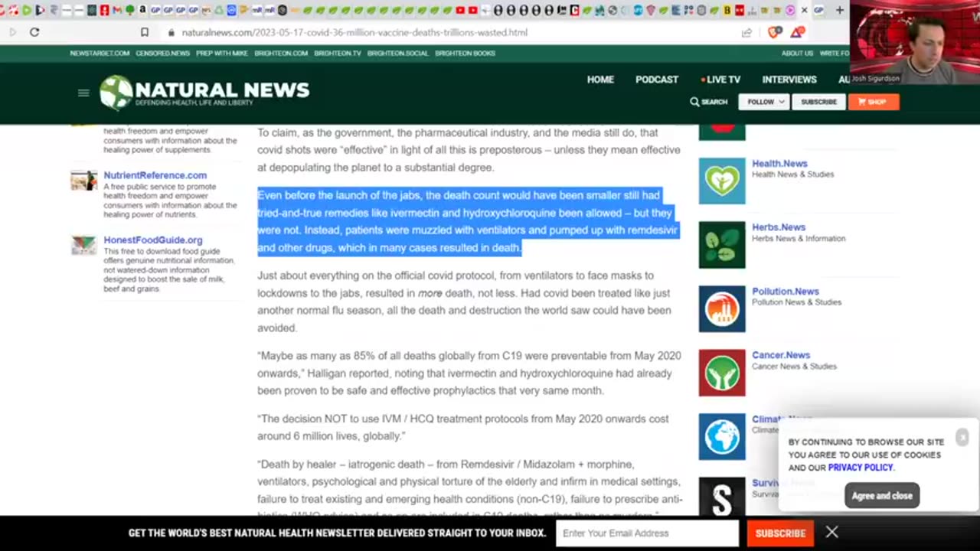Close the active tab with its X

(x=804, y=10)
